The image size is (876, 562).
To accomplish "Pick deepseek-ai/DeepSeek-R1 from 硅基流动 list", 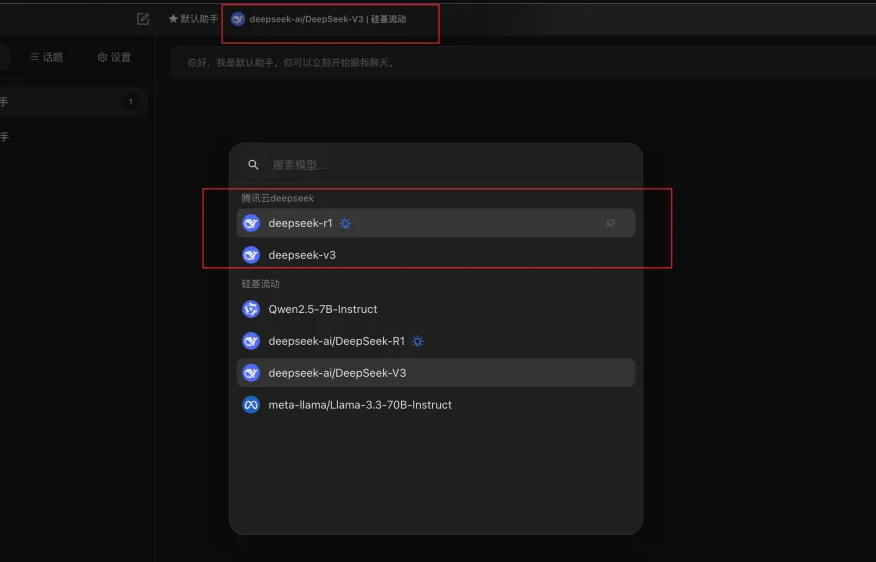I will click(336, 341).
